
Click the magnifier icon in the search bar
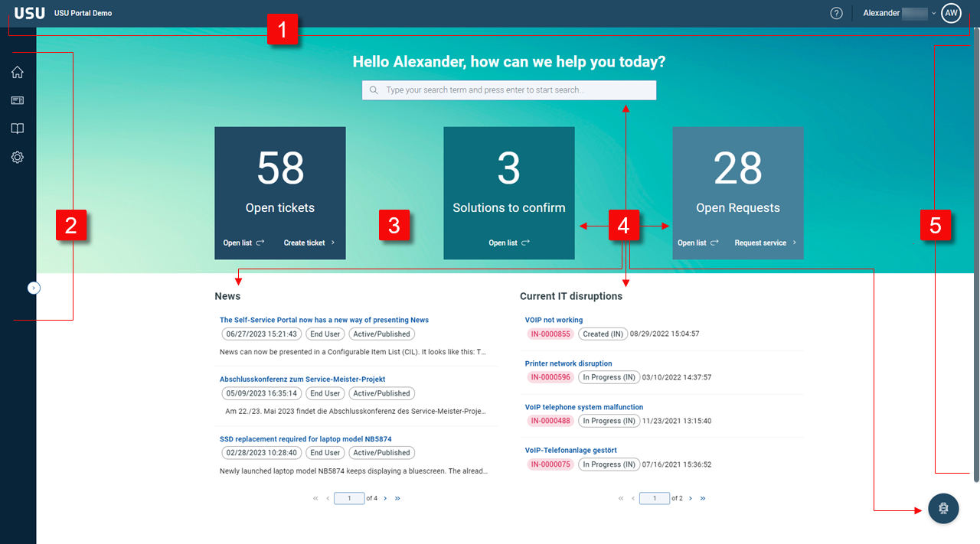pos(373,90)
